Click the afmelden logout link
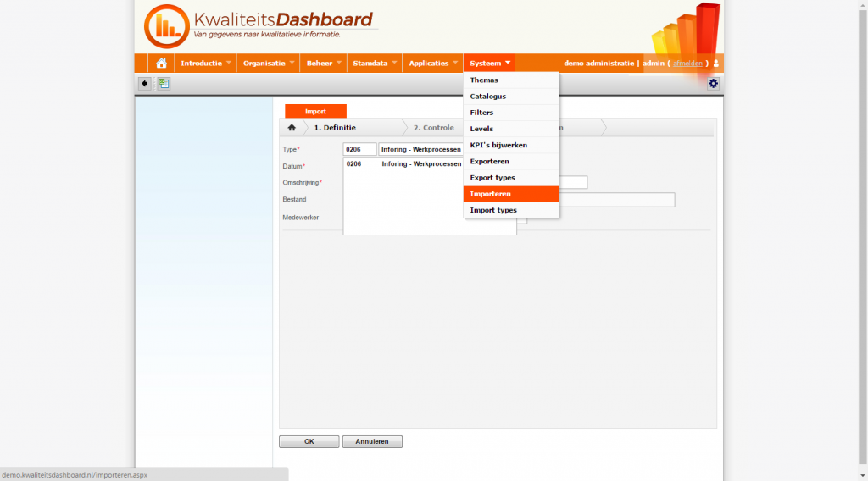Viewport: 868px width, 481px height. coord(687,64)
